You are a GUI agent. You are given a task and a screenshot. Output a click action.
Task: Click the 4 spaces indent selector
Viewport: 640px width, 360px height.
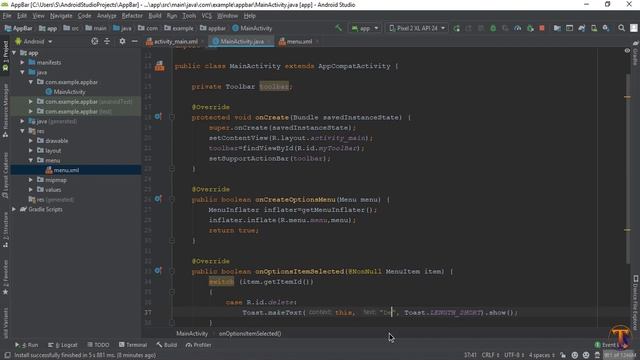tap(542, 355)
